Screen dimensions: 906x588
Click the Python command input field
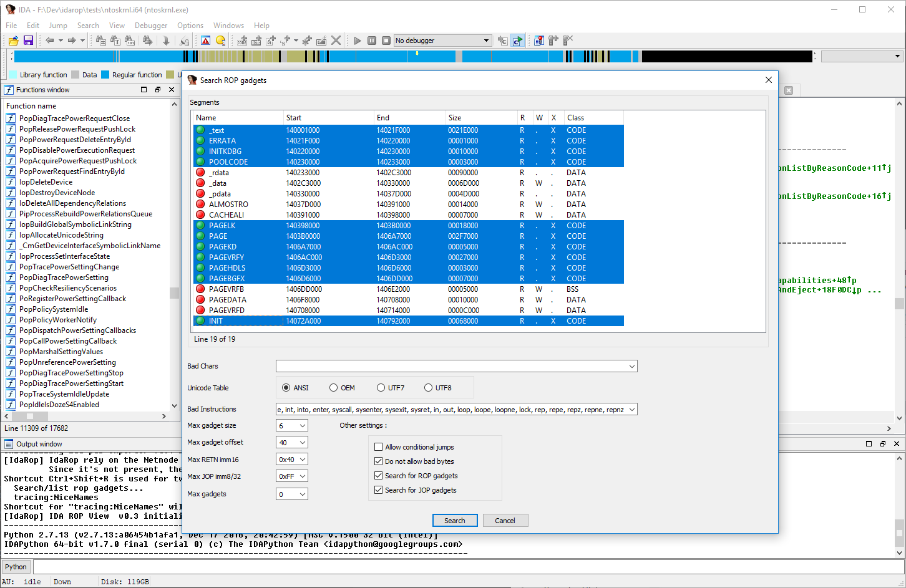click(x=467, y=567)
